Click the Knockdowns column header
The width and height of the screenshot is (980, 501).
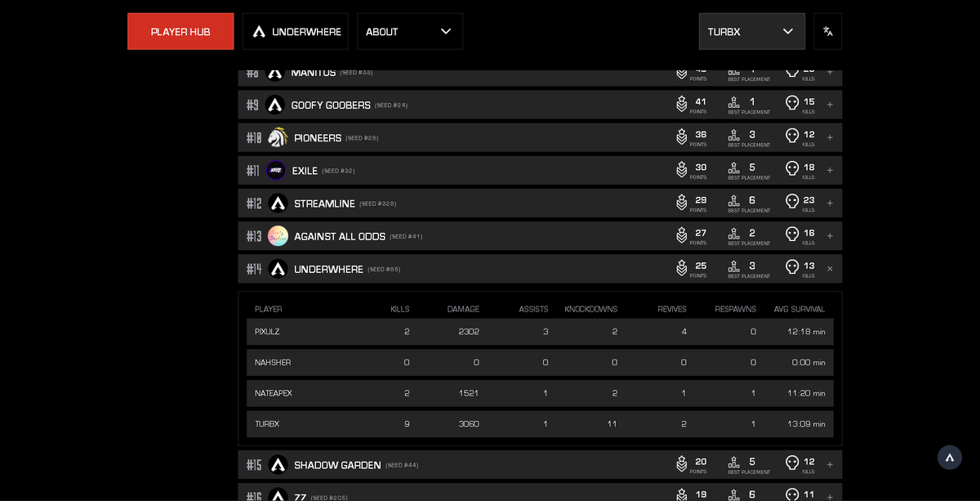point(591,309)
